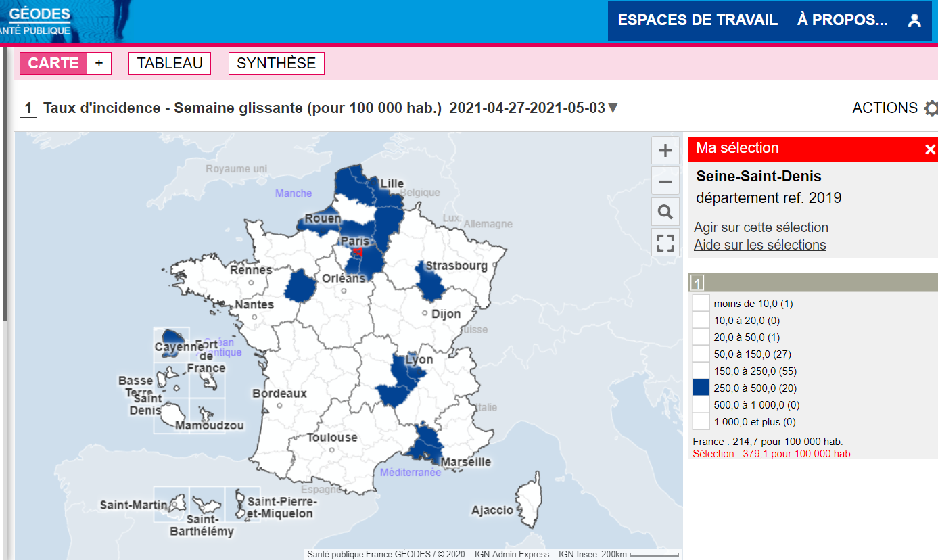Open the date period dropdown arrow
The image size is (938, 560).
(x=613, y=108)
